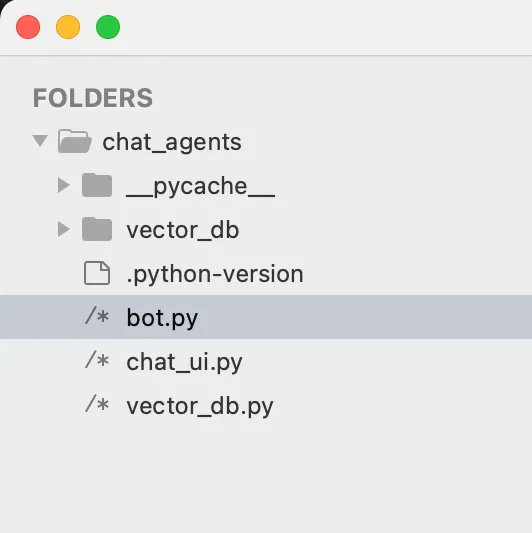Image resolution: width=532 pixels, height=533 pixels.
Task: Click the .python-version file page icon
Action: tap(97, 273)
